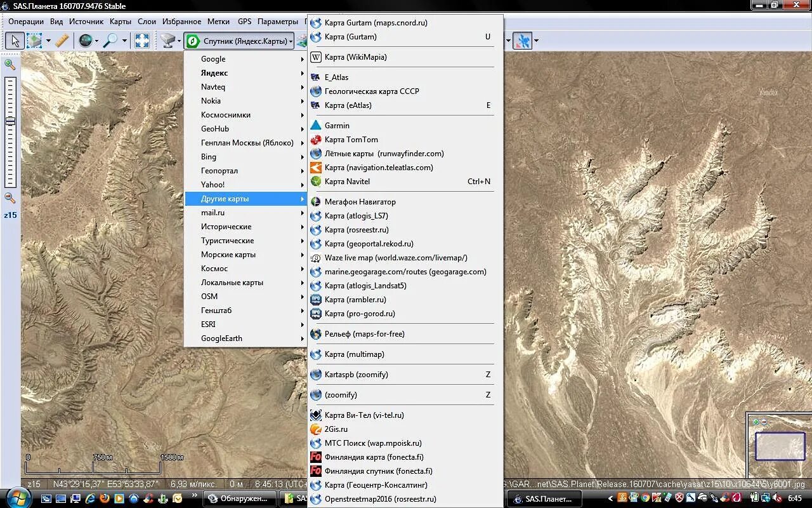Choose Рельеф (maps-for-free)
The height and width of the screenshot is (508, 812).
click(x=405, y=334)
